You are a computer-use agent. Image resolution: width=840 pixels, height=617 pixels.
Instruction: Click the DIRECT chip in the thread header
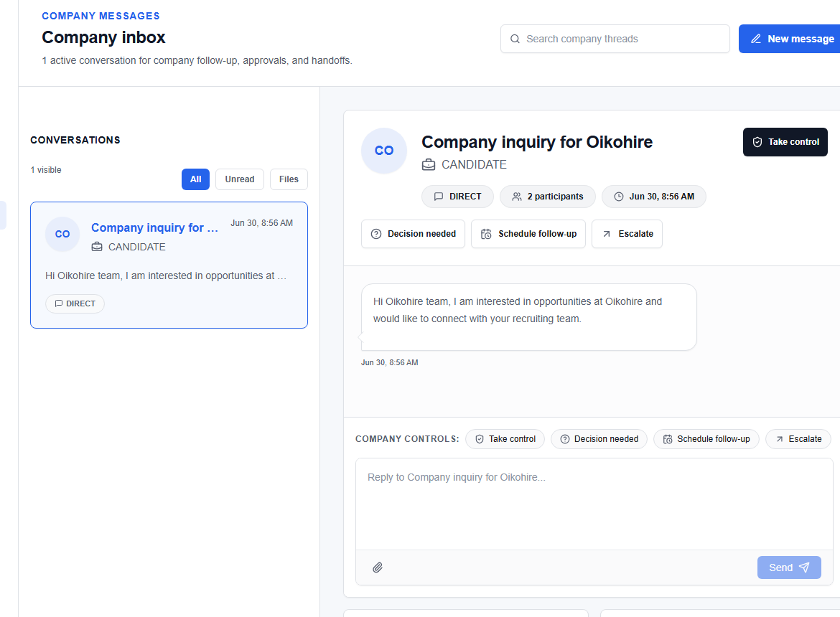pyautogui.click(x=457, y=197)
